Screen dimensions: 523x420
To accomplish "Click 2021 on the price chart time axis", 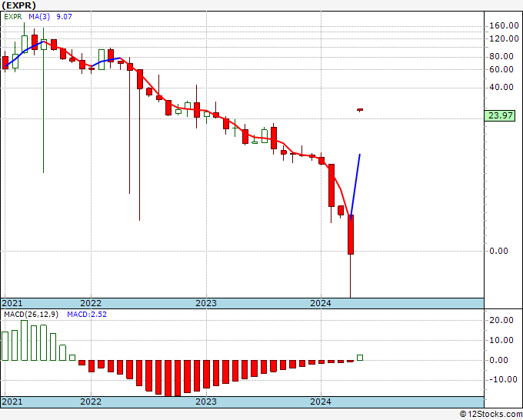I will coord(12,303).
